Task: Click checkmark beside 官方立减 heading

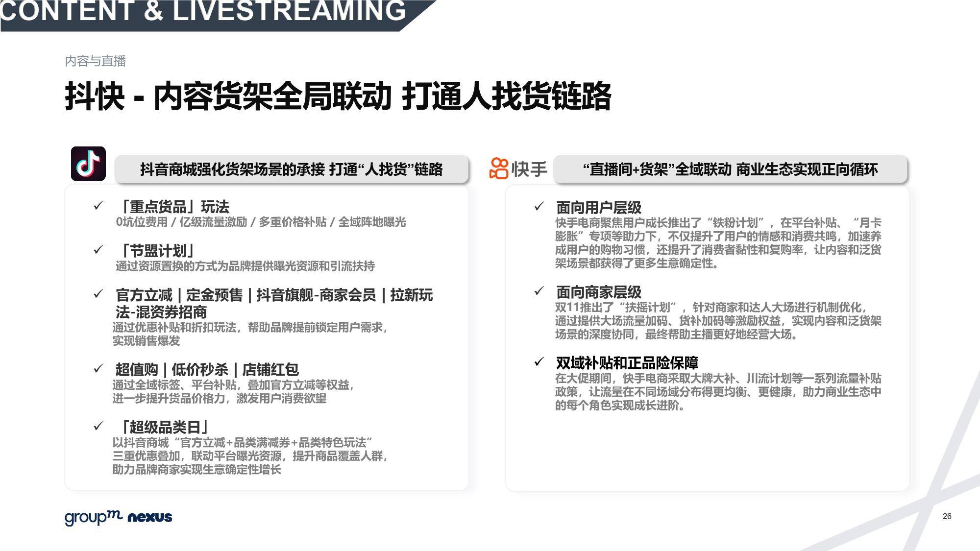Action: point(98,294)
